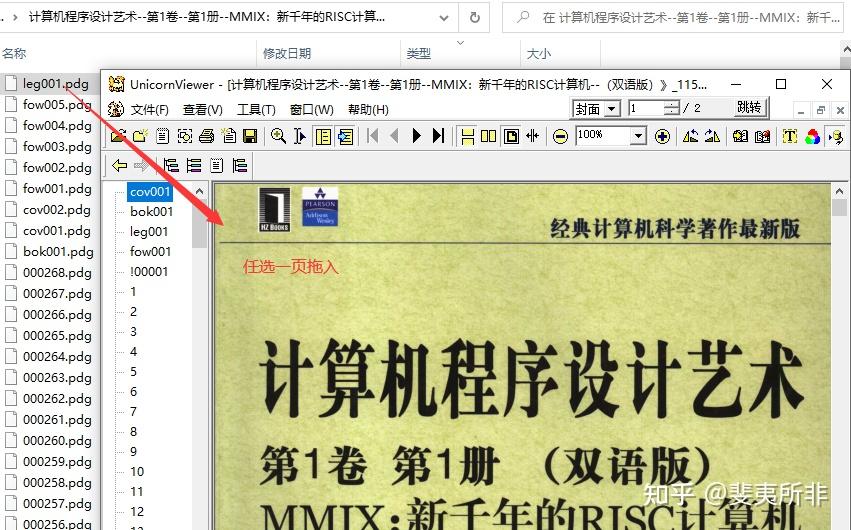851x530 pixels.
Task: Toggle the sidebar arrow panel icon
Action: pyautogui.click(x=345, y=136)
